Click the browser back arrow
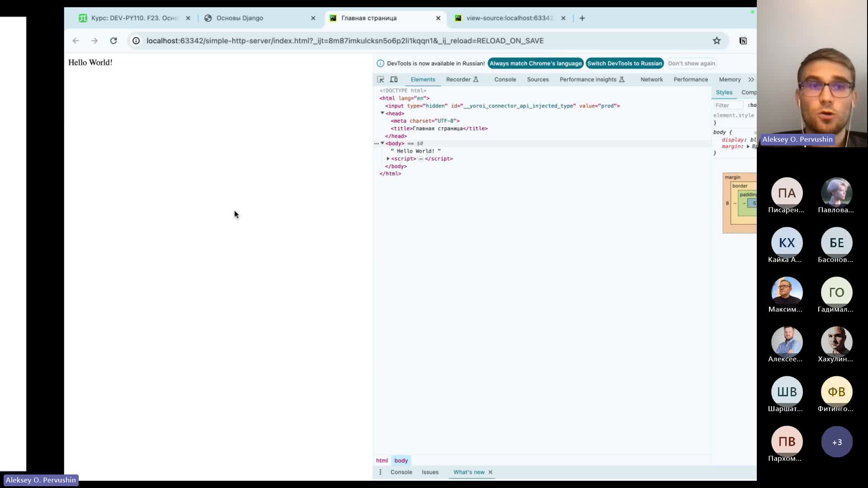The height and width of the screenshot is (488, 868). point(75,41)
